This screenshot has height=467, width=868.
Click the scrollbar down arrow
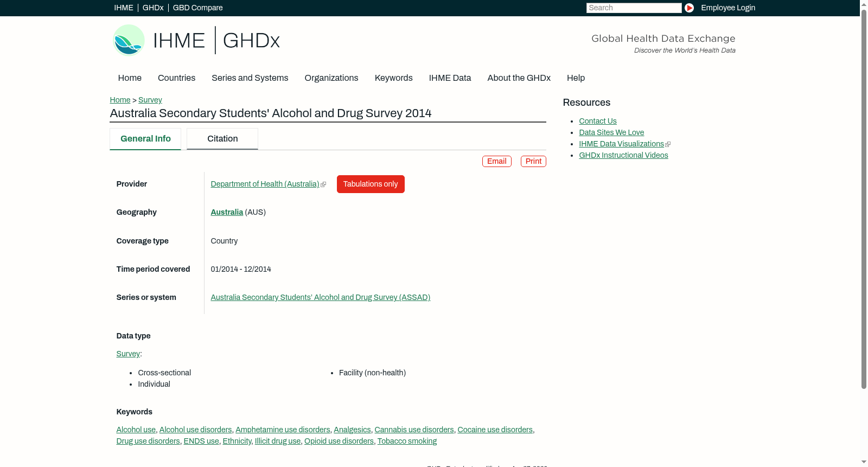click(864, 462)
